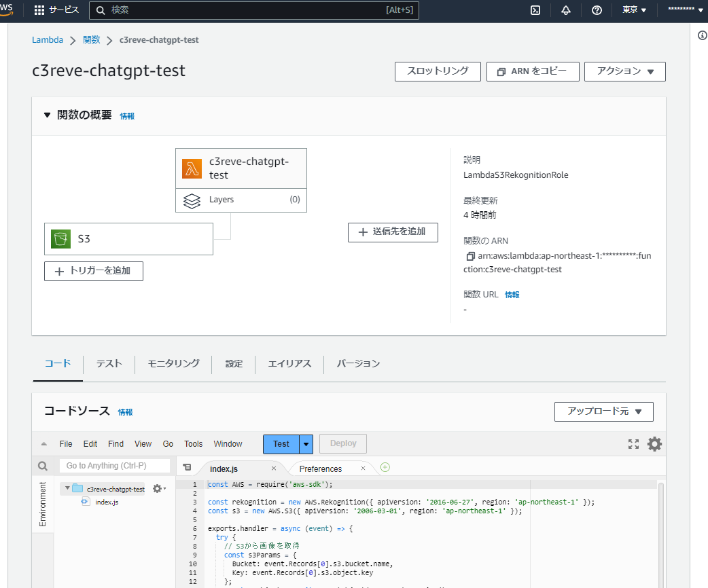The width and height of the screenshot is (708, 588).
Task: Select the index.js editor tab
Action: click(x=224, y=469)
